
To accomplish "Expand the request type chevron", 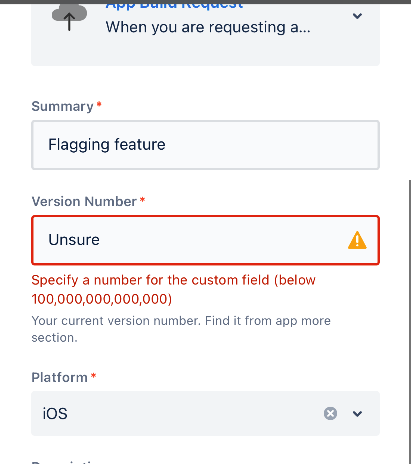I will click(357, 16).
